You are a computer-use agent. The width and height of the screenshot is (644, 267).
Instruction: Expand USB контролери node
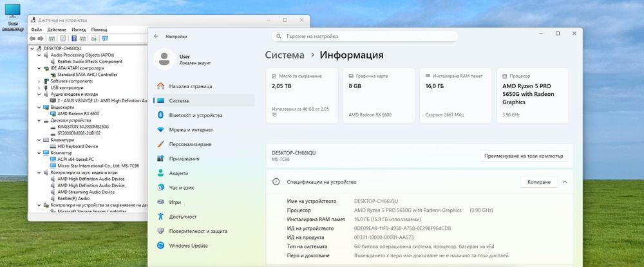coord(39,87)
